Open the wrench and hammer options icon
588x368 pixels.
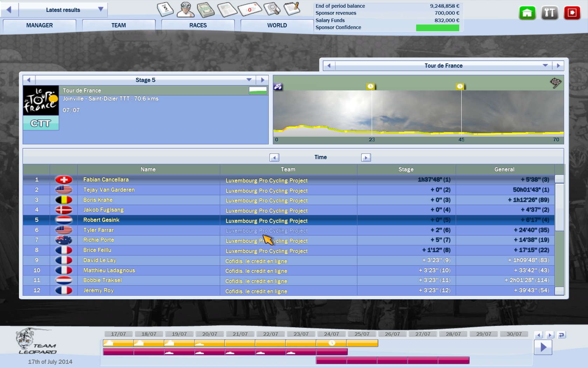tap(549, 13)
